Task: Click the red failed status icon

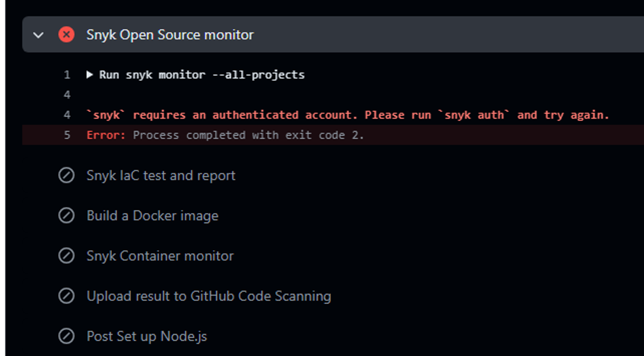Action: tap(66, 34)
